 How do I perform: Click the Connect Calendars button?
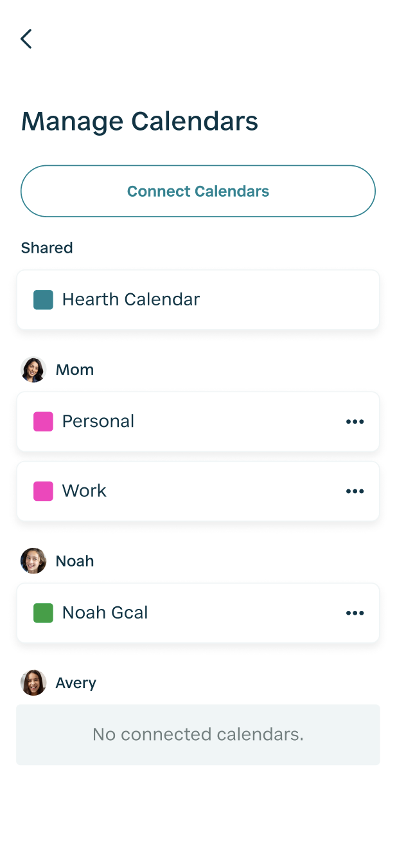[198, 191]
